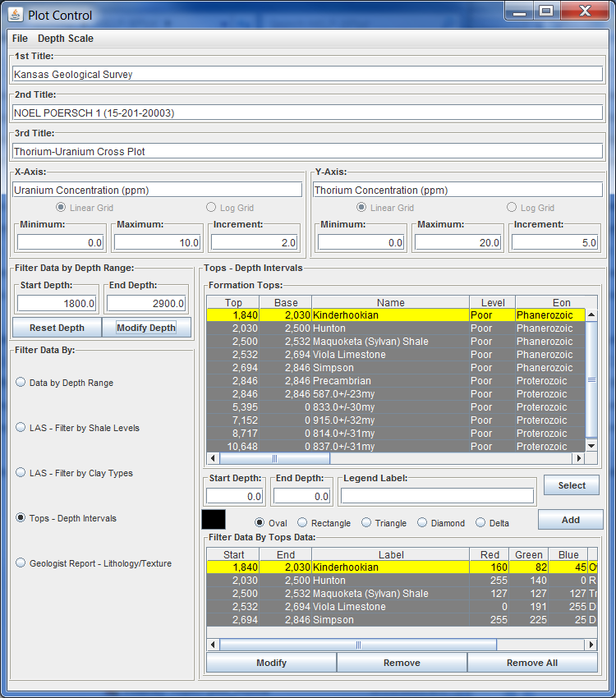Click the Reset Depth button

click(x=57, y=328)
